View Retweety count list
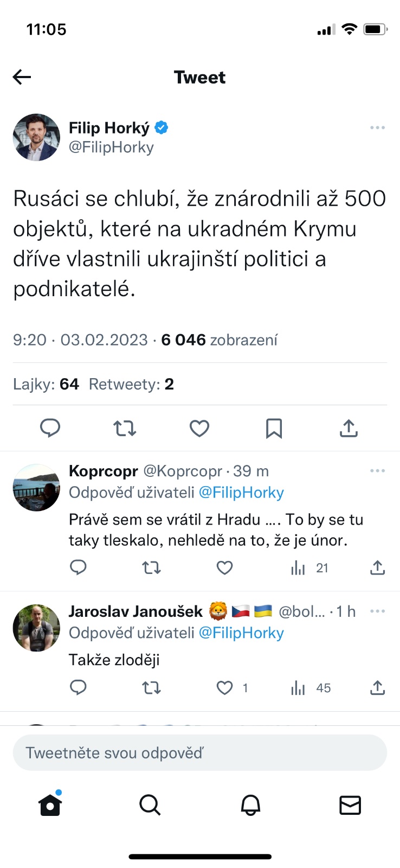This screenshot has height=868, width=400. pyautogui.click(x=131, y=384)
